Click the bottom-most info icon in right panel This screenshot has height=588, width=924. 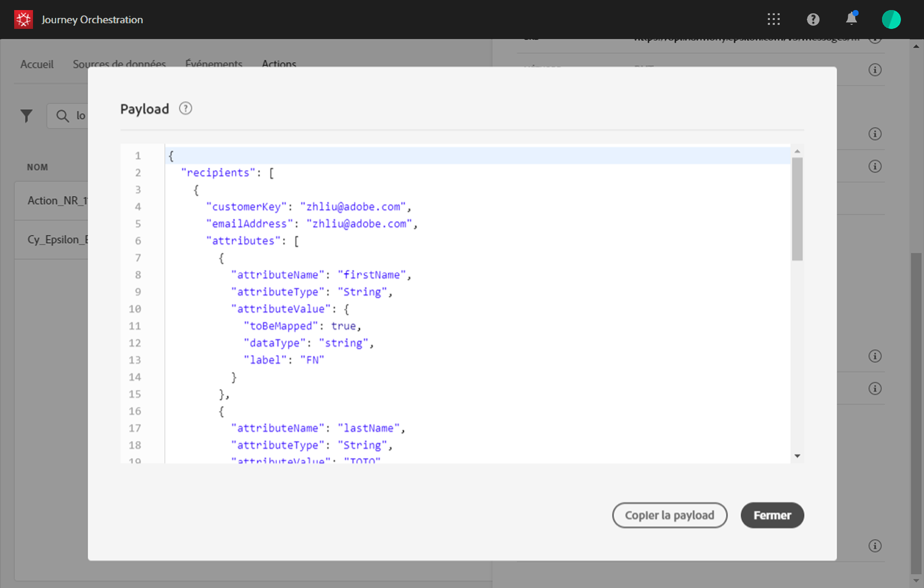pyautogui.click(x=875, y=545)
